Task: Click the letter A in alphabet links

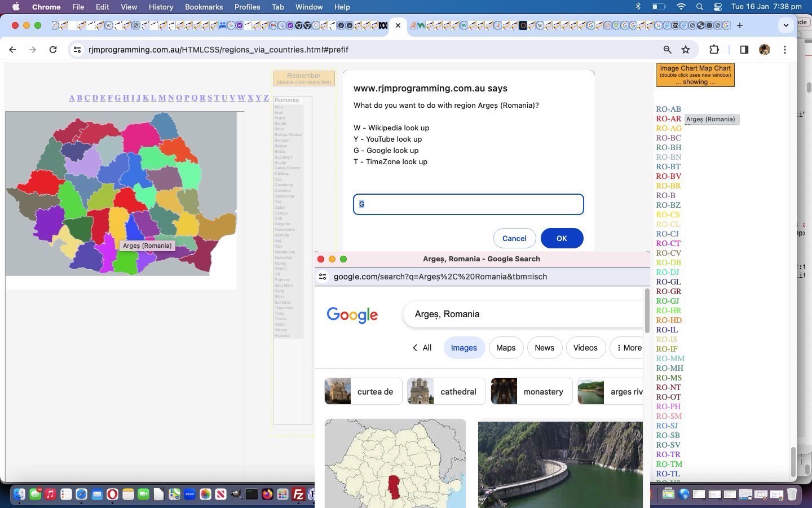Action: tap(72, 98)
